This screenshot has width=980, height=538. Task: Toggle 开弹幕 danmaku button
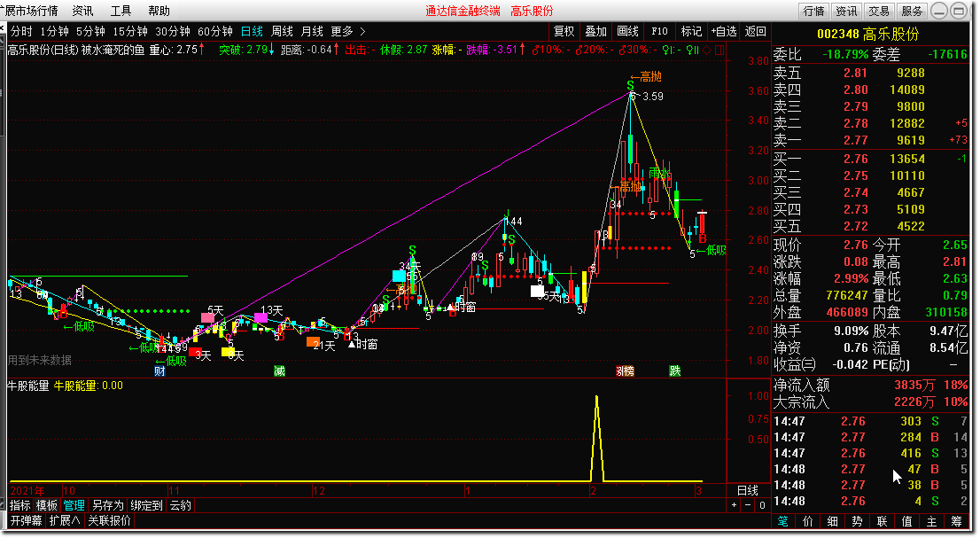point(26,520)
